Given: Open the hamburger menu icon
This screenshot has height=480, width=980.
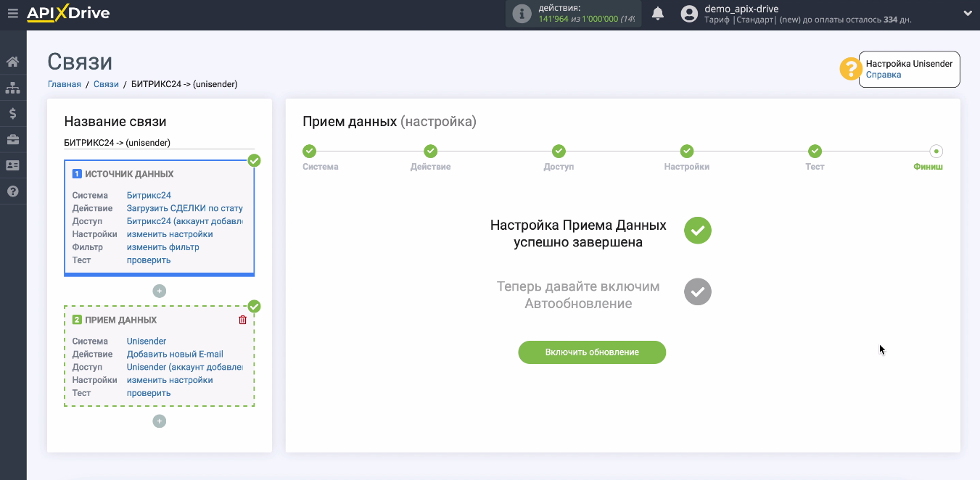Looking at the screenshot, I should coord(12,13).
